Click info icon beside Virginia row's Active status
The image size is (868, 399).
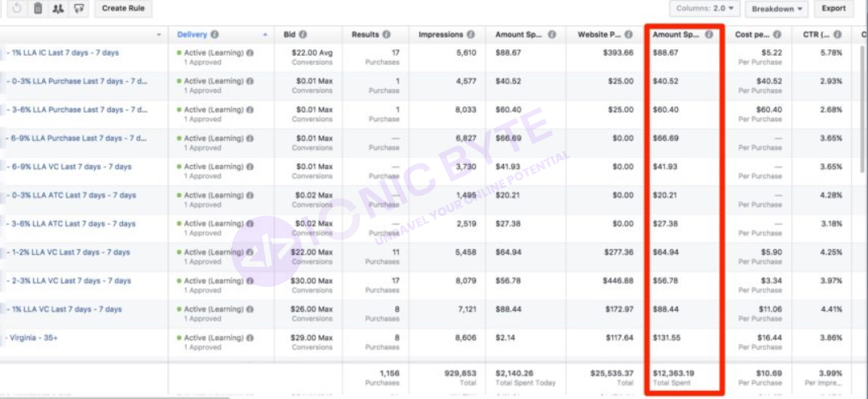point(250,337)
